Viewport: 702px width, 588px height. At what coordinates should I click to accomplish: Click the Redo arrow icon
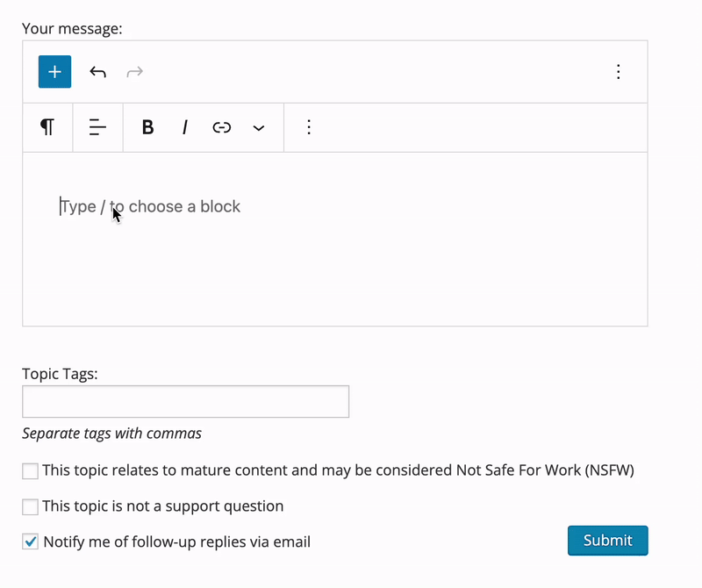[134, 71]
